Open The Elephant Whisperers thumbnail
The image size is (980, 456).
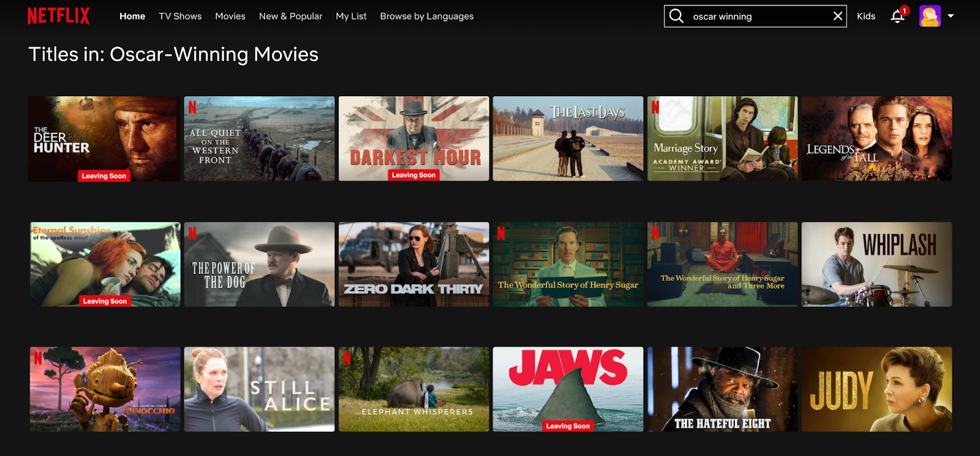[x=414, y=389]
